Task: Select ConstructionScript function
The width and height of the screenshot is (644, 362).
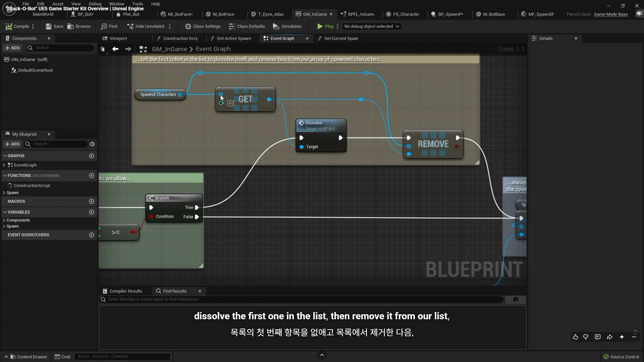Action: coord(32,186)
